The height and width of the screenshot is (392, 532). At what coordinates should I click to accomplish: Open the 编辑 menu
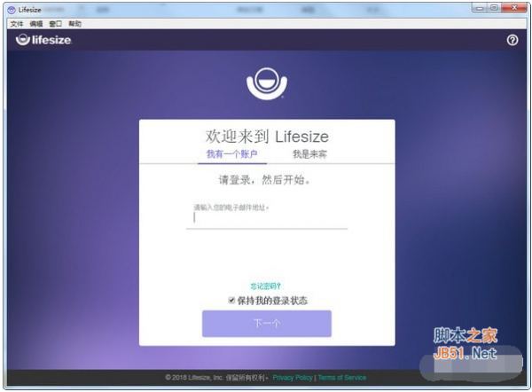(x=36, y=24)
